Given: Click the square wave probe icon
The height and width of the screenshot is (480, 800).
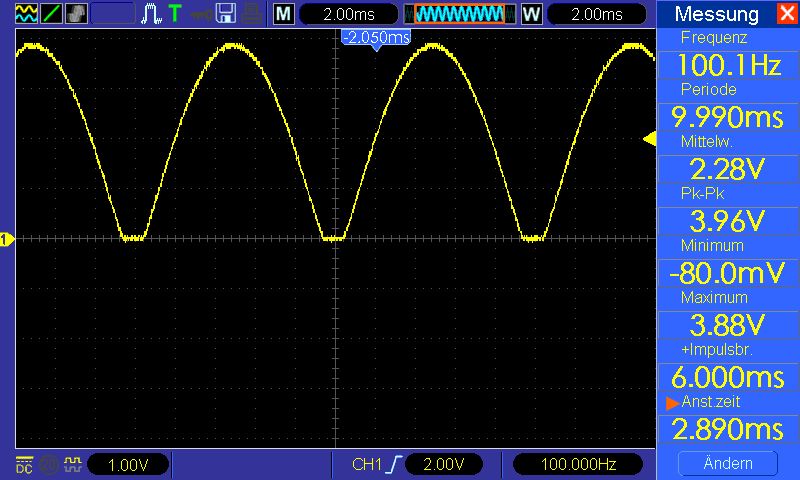Looking at the screenshot, I should 72,464.
